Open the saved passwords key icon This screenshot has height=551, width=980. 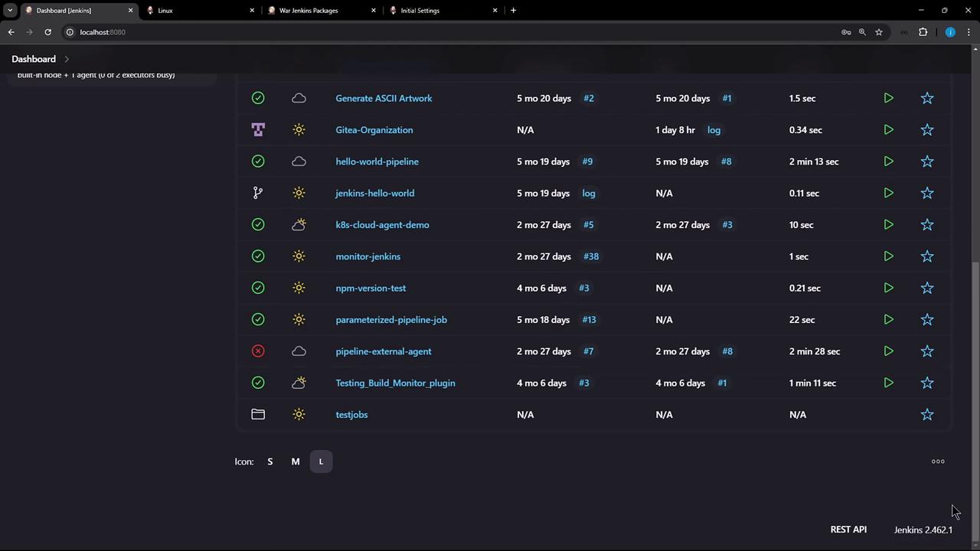pyautogui.click(x=846, y=32)
